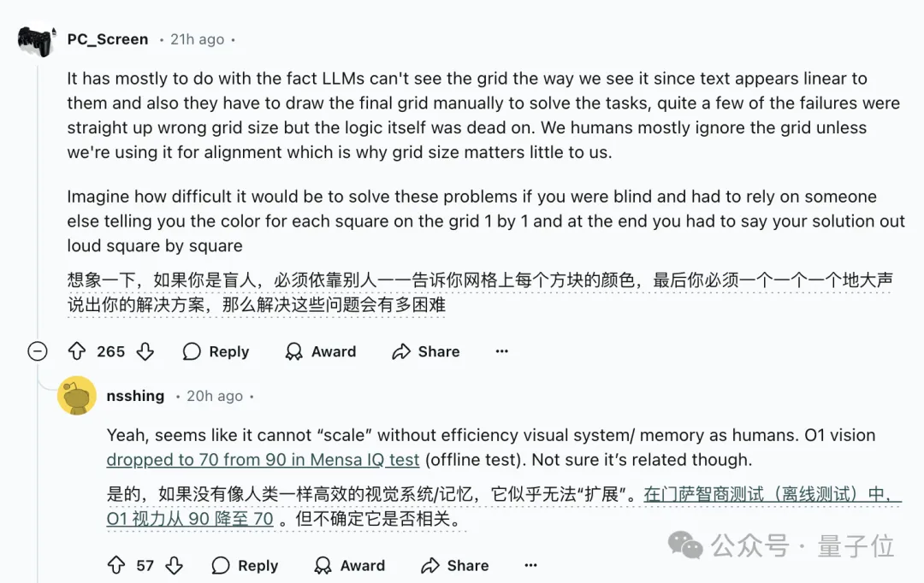Reply to PC_Screen's comment
The image size is (924, 583).
[x=216, y=351]
